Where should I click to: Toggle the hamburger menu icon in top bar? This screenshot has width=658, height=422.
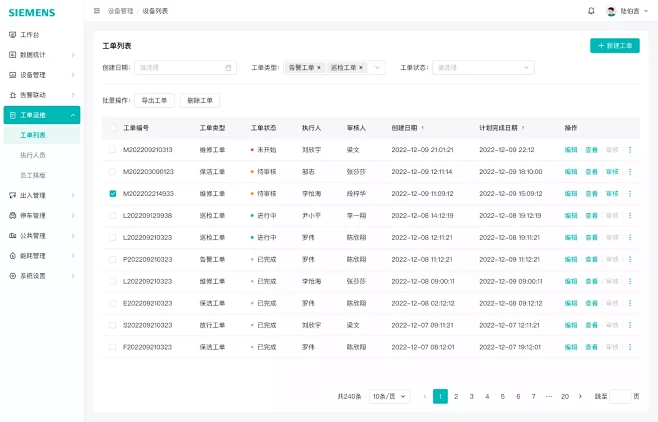coord(97,11)
